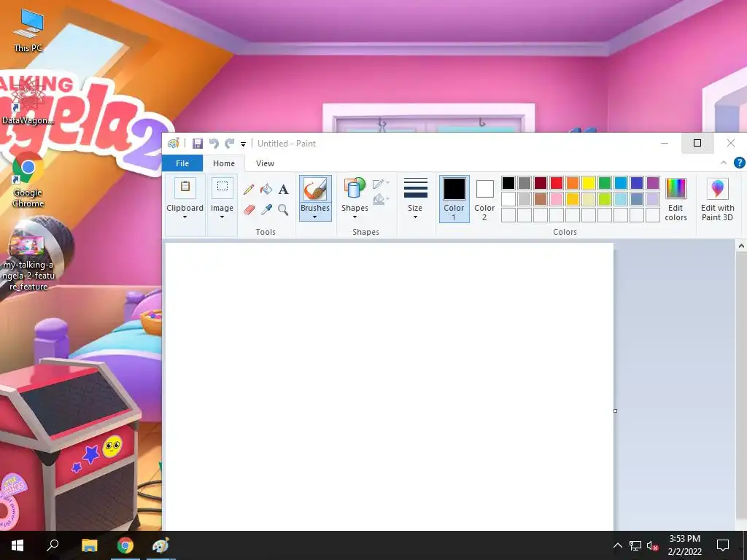Open taskbar search magnifier
This screenshot has height=560, width=747.
[x=53, y=545]
